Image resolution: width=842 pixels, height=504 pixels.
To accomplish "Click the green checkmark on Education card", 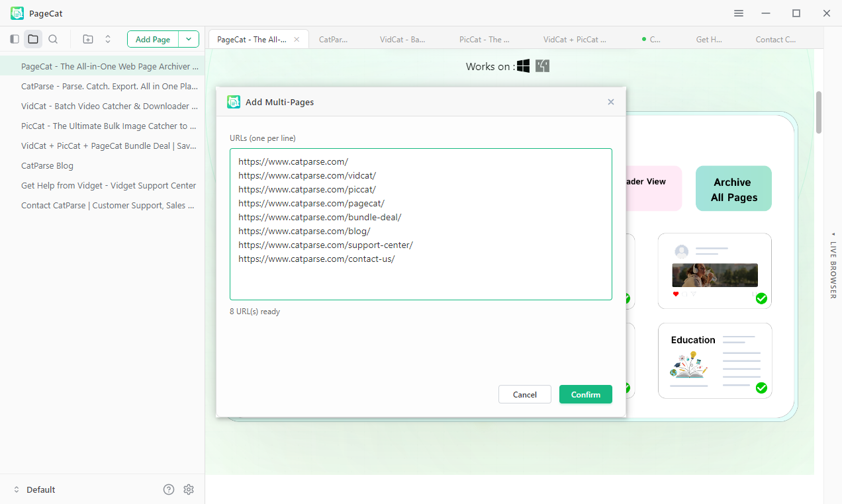I will (761, 388).
